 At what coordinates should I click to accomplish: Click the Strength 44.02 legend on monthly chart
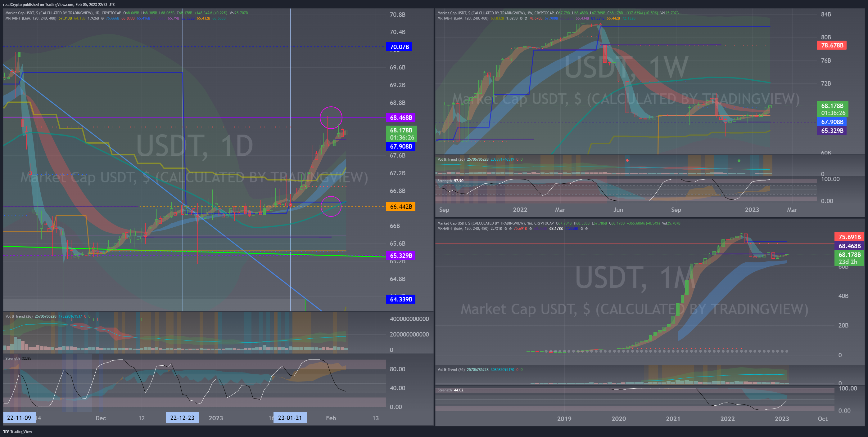(450, 390)
